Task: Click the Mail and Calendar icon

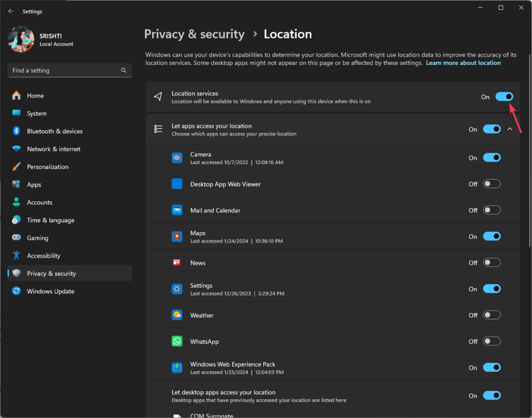Action: coord(177,210)
